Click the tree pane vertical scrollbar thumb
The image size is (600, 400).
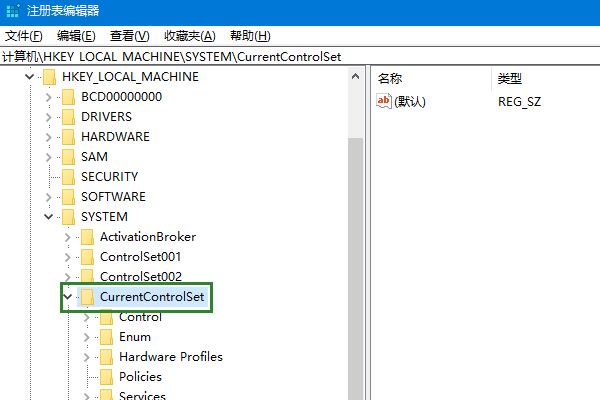[x=355, y=269]
